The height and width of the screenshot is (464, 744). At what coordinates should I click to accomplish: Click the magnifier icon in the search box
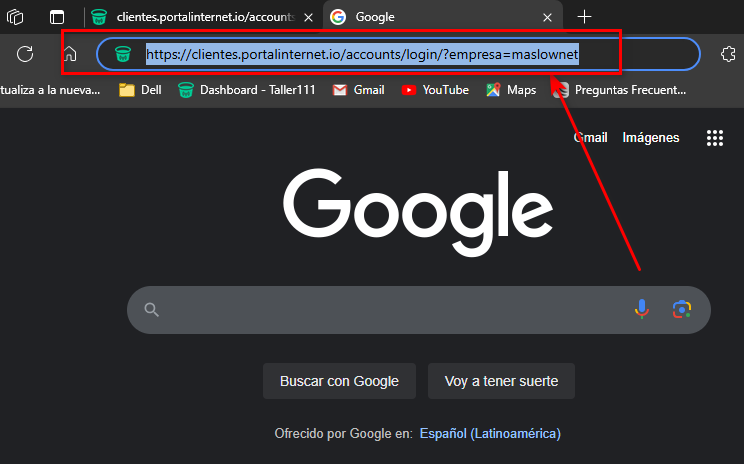(x=151, y=310)
